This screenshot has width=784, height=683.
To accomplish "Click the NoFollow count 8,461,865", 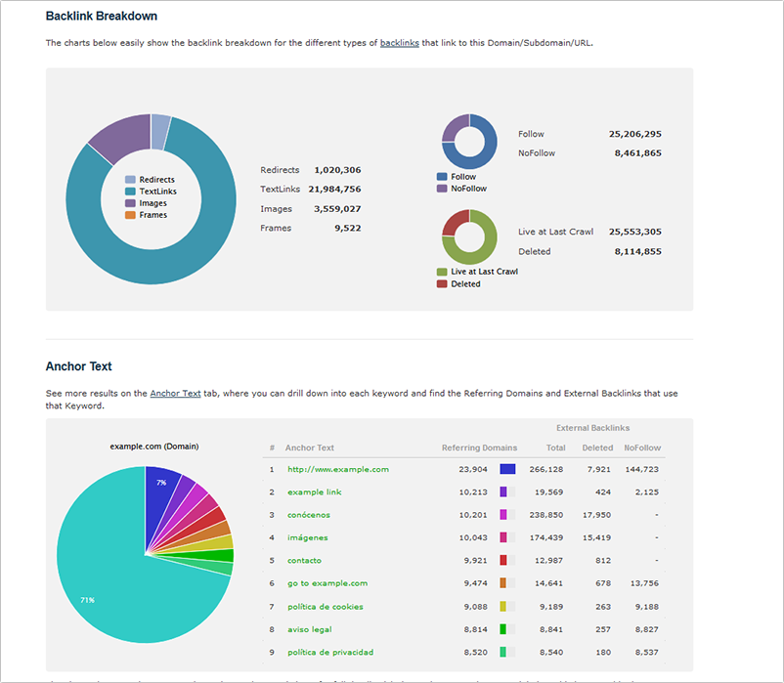I will click(x=638, y=152).
